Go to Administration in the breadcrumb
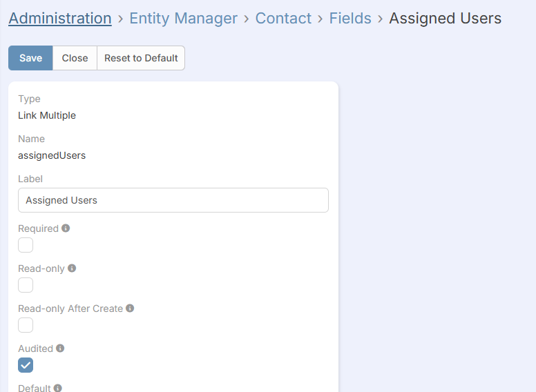 pyautogui.click(x=60, y=19)
